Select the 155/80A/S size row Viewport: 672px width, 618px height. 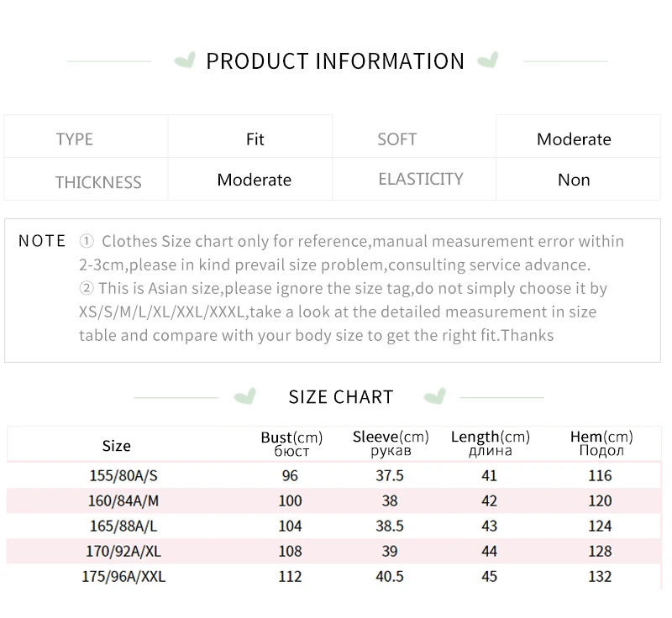click(x=333, y=475)
